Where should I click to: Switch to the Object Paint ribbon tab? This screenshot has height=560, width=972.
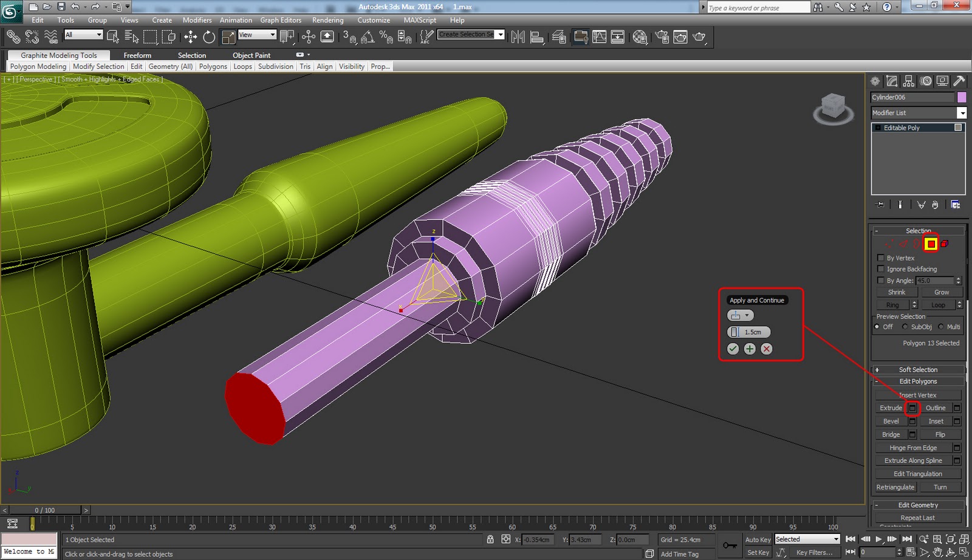[x=252, y=55]
